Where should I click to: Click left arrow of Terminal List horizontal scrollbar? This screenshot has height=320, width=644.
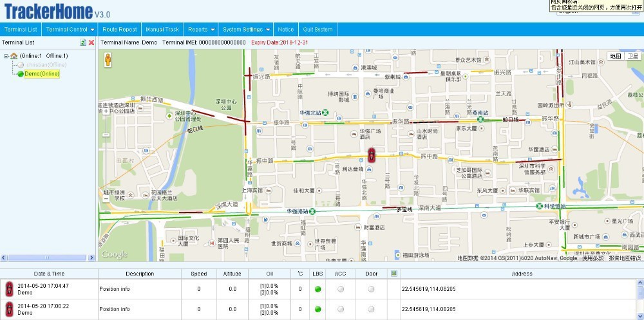[x=3, y=258]
